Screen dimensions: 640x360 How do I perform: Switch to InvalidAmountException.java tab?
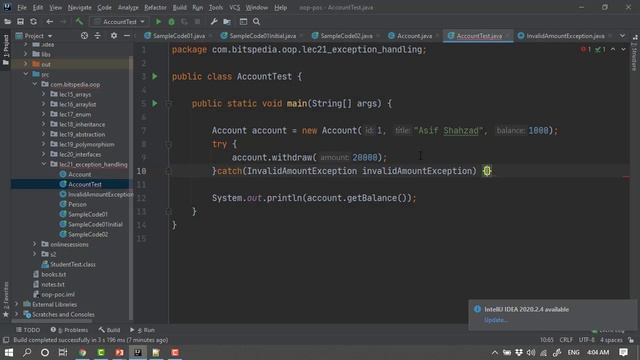(x=562, y=36)
